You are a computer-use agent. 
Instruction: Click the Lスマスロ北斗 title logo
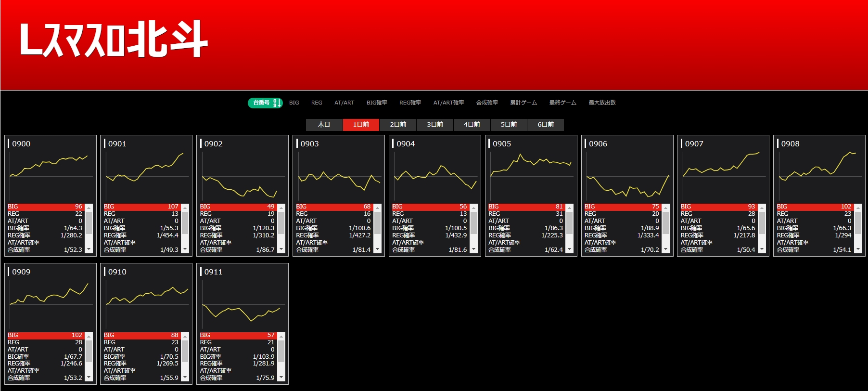114,39
